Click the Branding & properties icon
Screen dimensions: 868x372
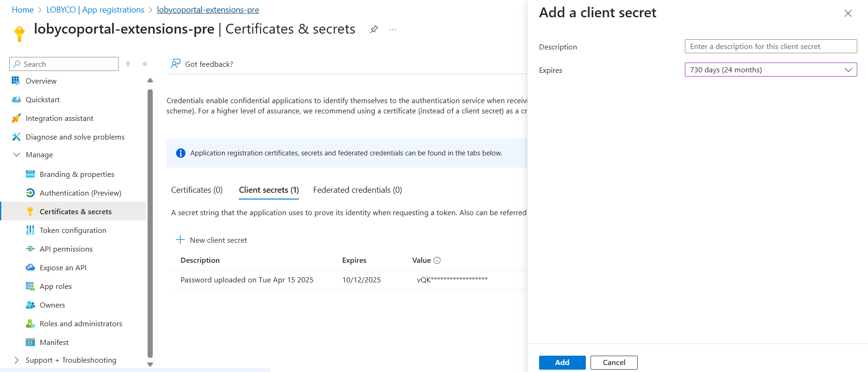pyautogui.click(x=30, y=174)
